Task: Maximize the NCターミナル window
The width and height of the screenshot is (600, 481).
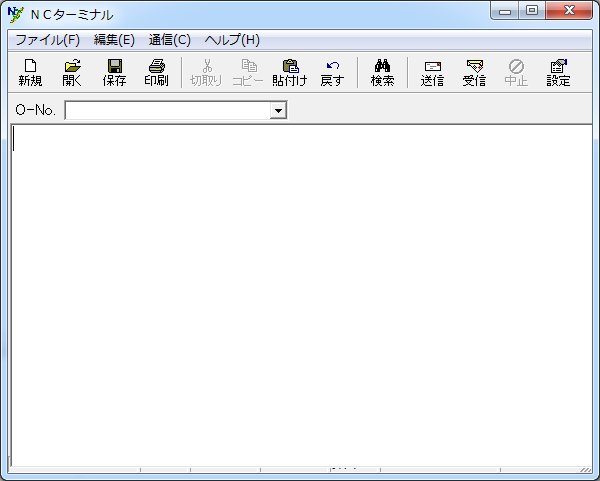Action: (531, 11)
